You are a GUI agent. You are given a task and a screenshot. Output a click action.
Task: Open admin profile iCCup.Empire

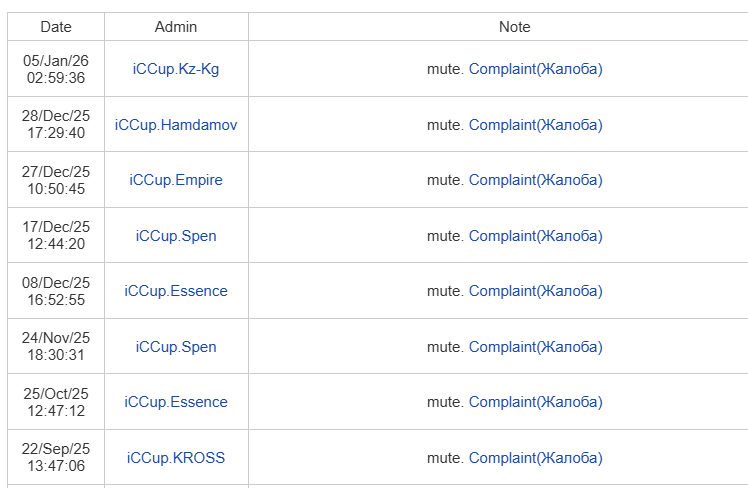pos(176,180)
